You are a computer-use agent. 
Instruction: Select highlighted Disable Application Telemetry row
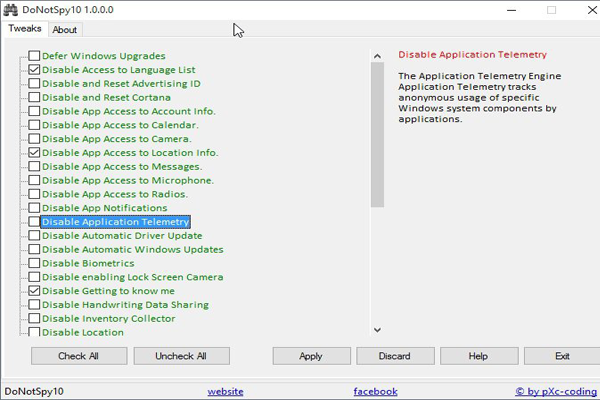pyautogui.click(x=116, y=222)
